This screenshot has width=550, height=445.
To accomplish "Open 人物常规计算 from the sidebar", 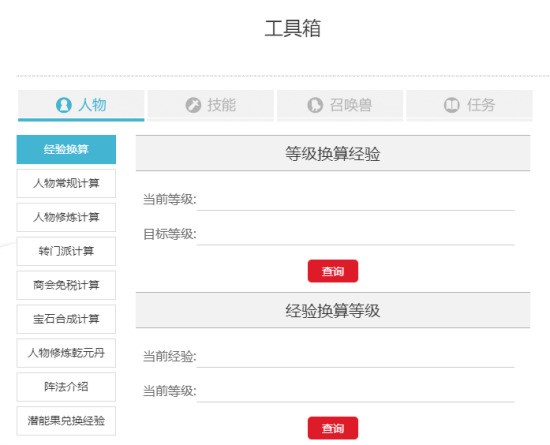I will [66, 183].
